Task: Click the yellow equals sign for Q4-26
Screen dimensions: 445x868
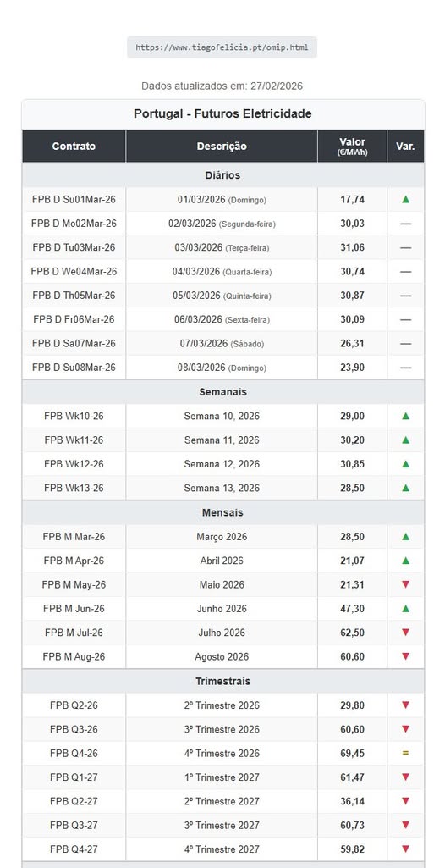Action: [406, 753]
